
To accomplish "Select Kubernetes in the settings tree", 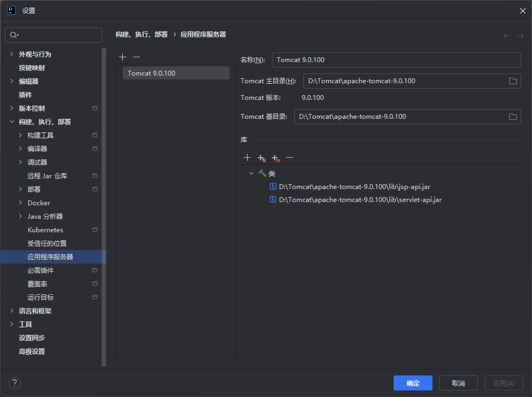I will point(45,230).
